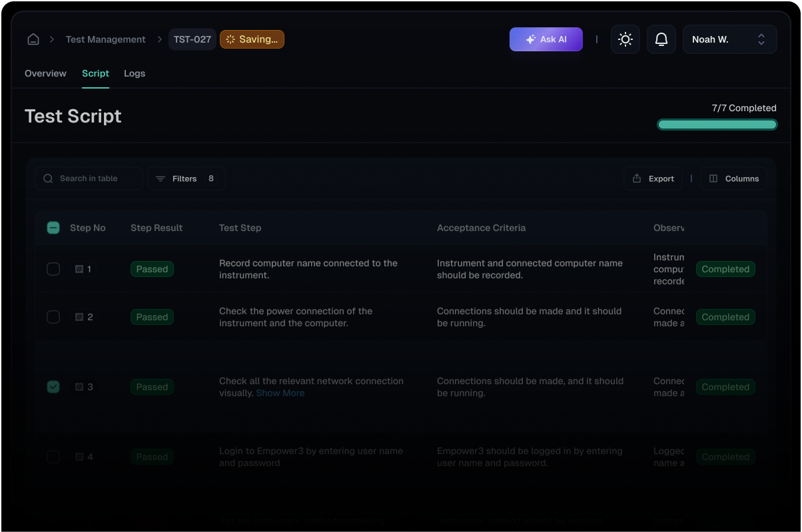Screen dimensions: 802x532
Task: Deselect the checkbox on step 3
Action: click(x=53, y=386)
